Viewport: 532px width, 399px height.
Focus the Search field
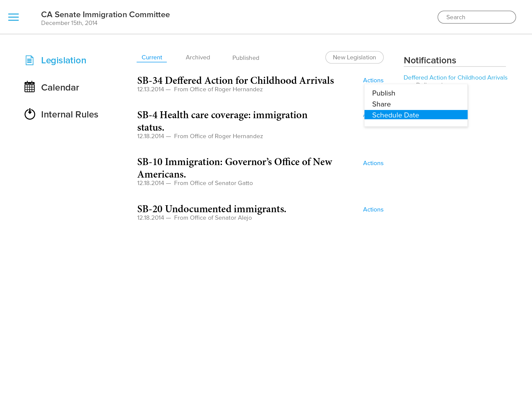point(477,17)
